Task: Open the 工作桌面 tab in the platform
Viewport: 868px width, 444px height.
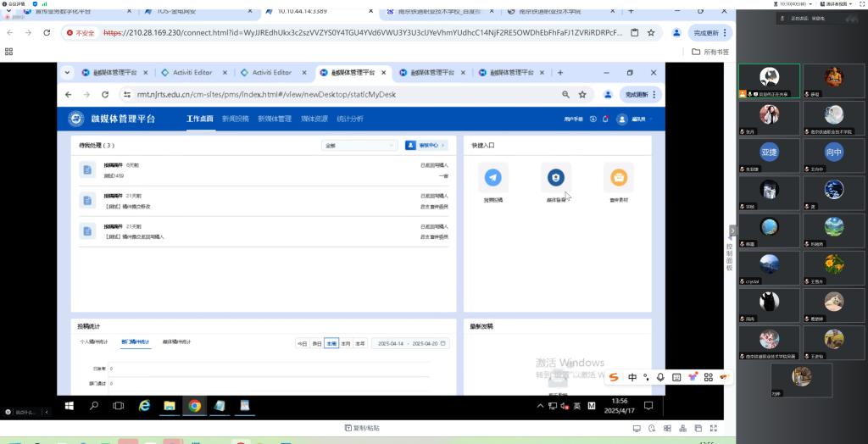Action: pos(200,119)
